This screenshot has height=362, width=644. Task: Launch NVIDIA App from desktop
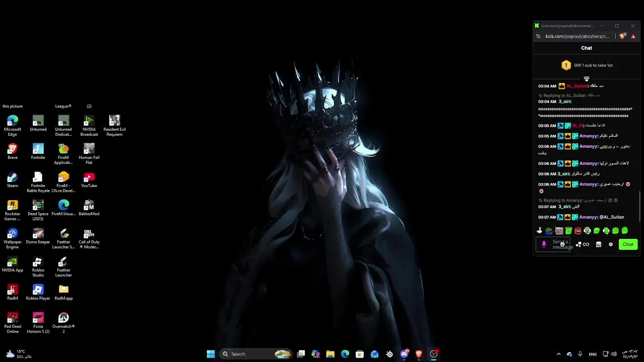(x=13, y=264)
